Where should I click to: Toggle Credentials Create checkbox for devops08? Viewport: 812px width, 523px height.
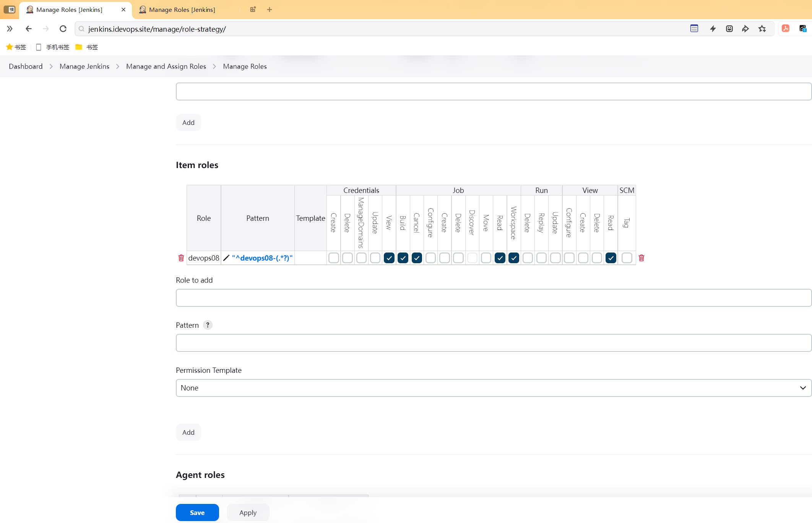click(x=334, y=258)
